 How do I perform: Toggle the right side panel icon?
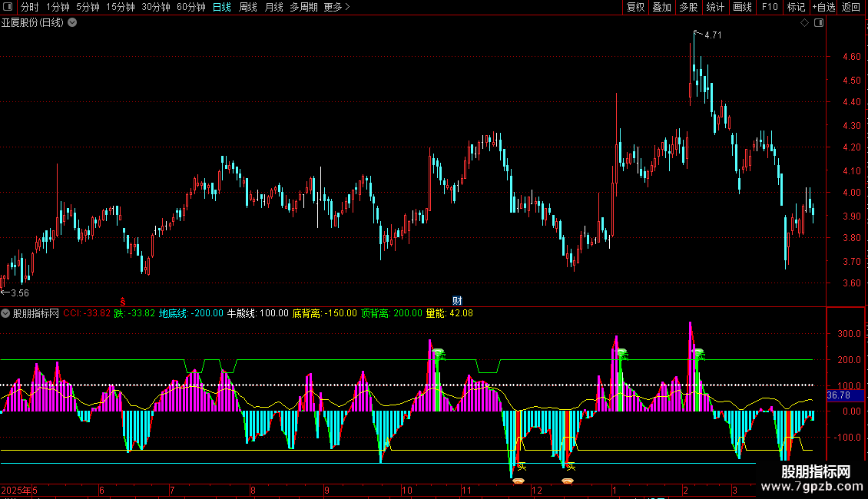(819, 23)
